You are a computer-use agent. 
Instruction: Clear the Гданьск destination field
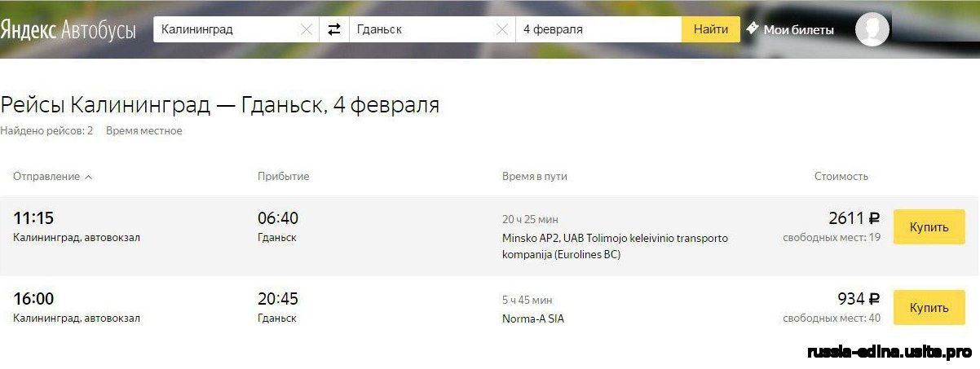502,29
